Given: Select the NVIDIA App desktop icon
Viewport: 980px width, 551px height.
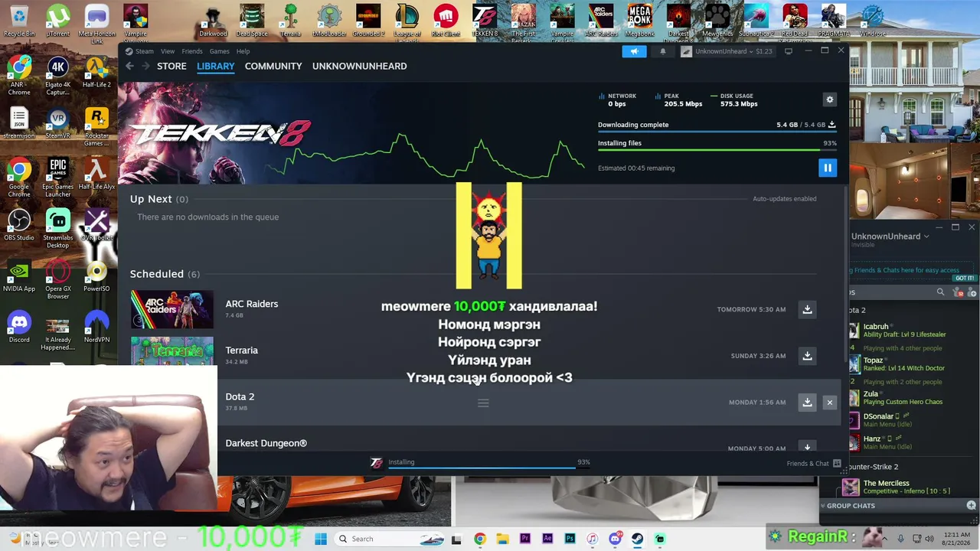Looking at the screenshot, I should [19, 276].
